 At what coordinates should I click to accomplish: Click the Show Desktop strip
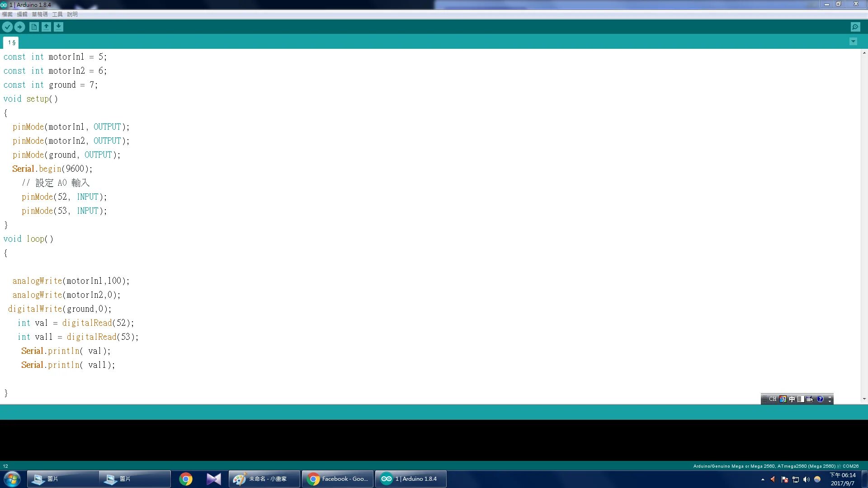click(x=864, y=479)
